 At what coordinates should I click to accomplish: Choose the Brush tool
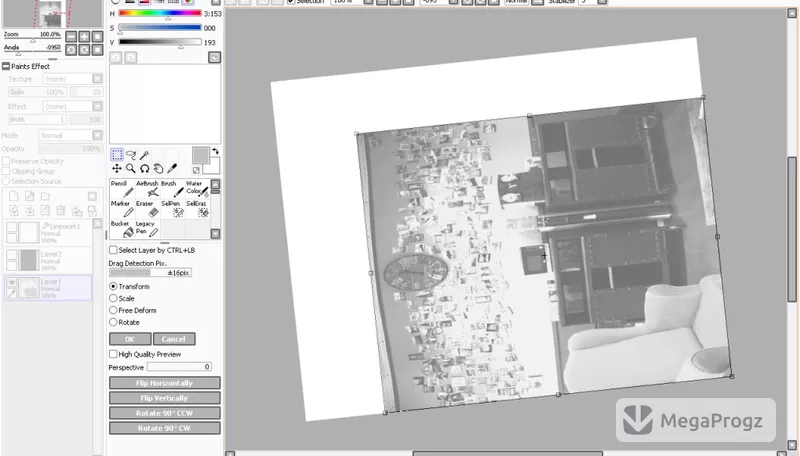[172, 189]
